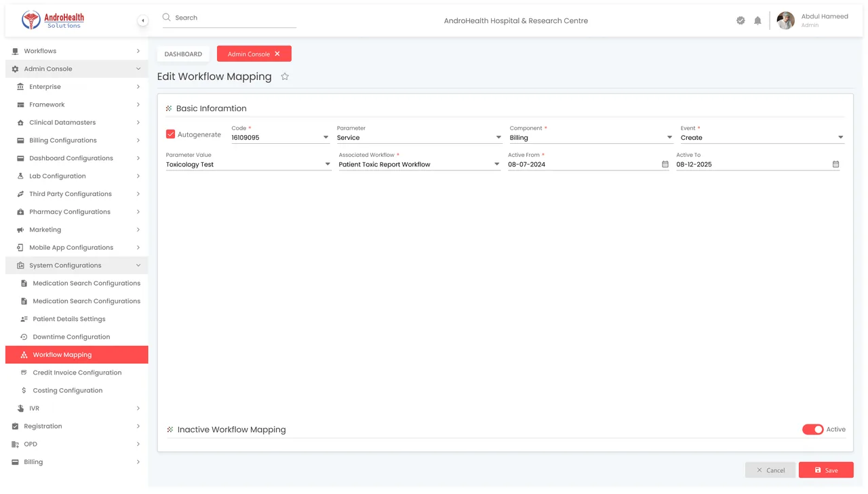Click the search magnifier icon

click(x=166, y=17)
